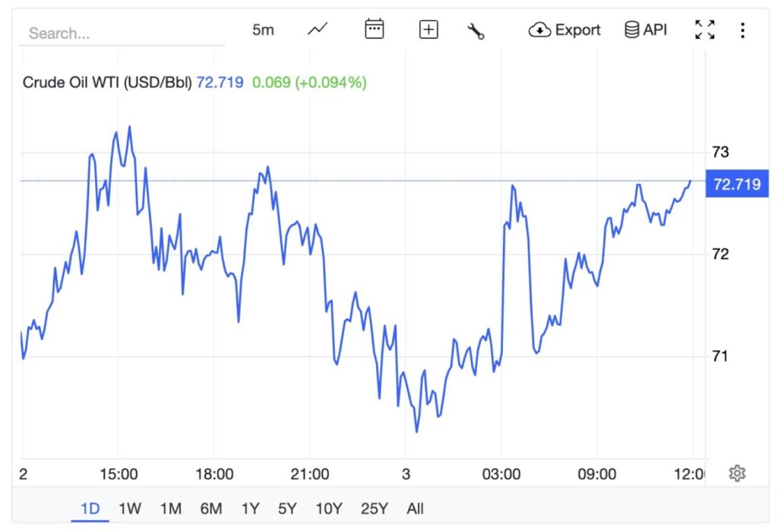This screenshot has height=532, width=778.
Task: Open the wrench chart tools icon
Action: pos(476,31)
